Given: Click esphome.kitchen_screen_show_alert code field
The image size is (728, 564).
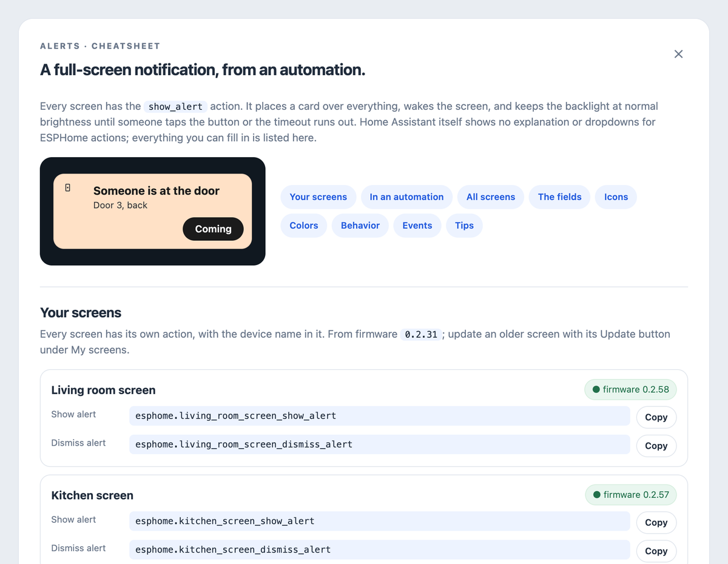Looking at the screenshot, I should click(380, 521).
